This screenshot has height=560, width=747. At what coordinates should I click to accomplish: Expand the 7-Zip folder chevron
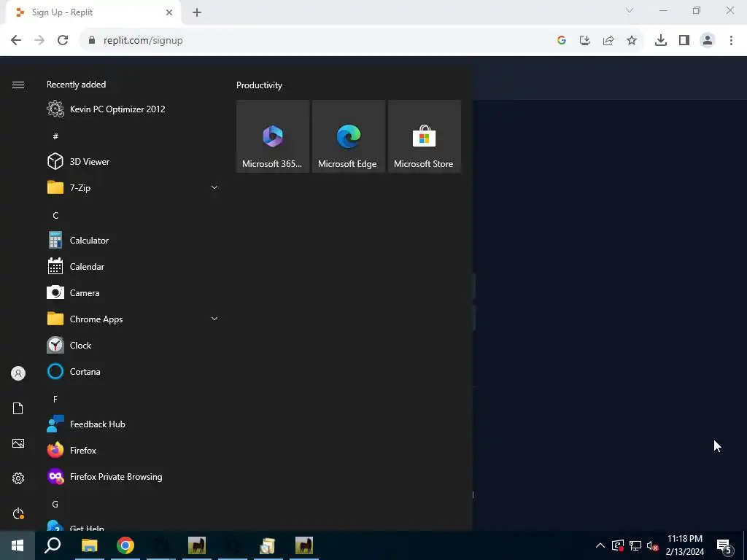click(x=214, y=187)
